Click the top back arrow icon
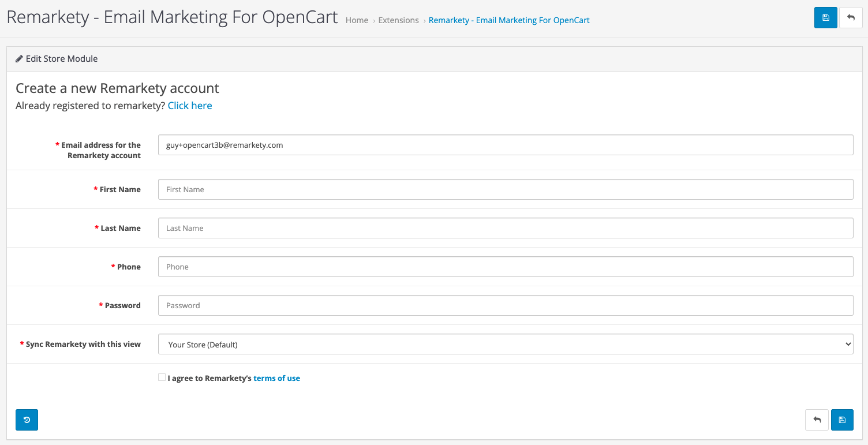868x445 pixels. (851, 17)
